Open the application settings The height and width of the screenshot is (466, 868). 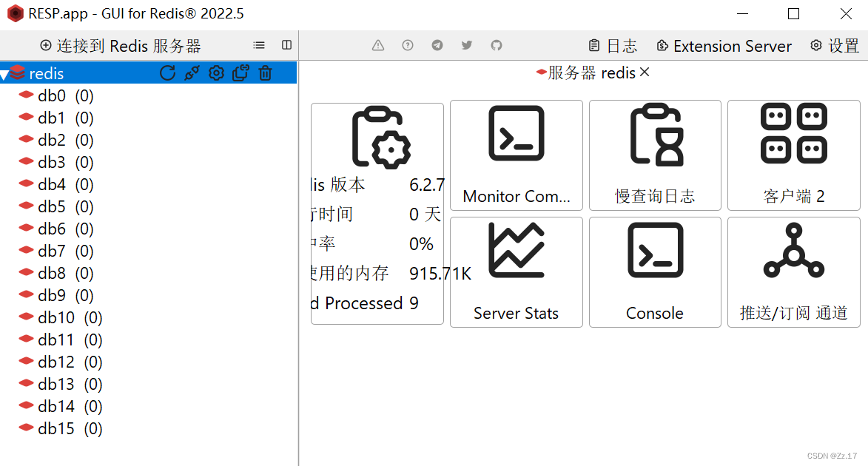click(835, 46)
